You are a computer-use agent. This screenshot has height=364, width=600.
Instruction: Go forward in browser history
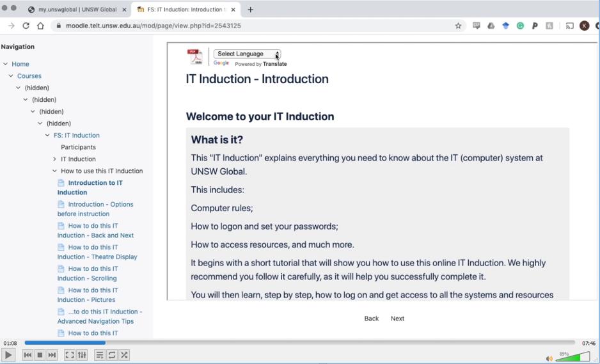12,26
